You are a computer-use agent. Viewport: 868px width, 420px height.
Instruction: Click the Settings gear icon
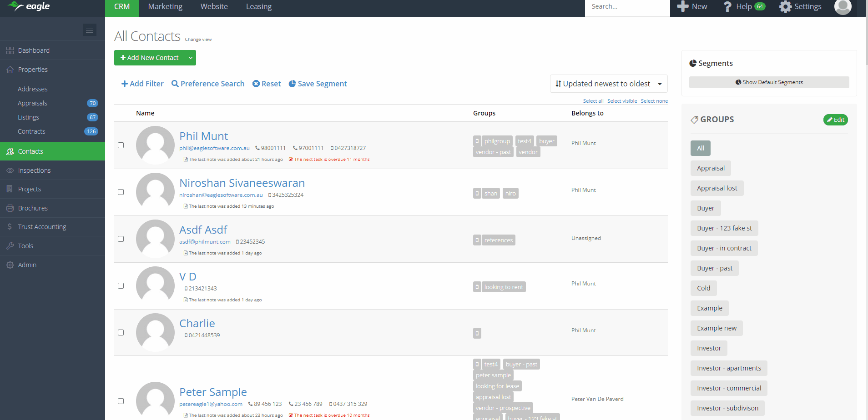[785, 7]
